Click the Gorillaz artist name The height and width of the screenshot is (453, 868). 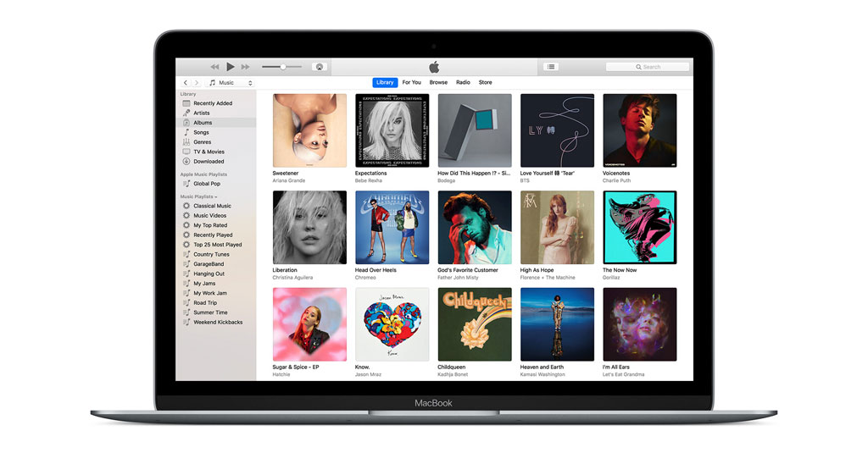tap(611, 278)
